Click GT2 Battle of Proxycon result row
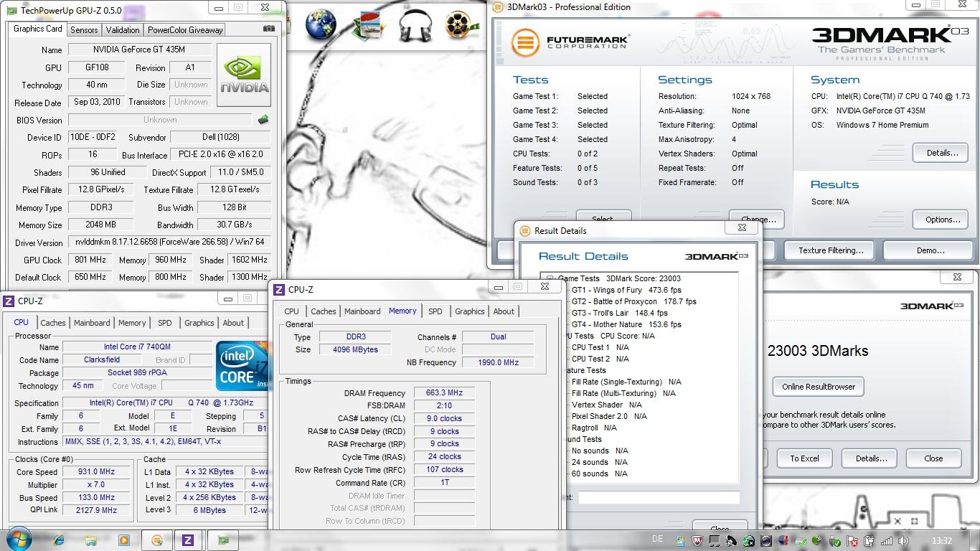This screenshot has width=980, height=551. [x=633, y=301]
